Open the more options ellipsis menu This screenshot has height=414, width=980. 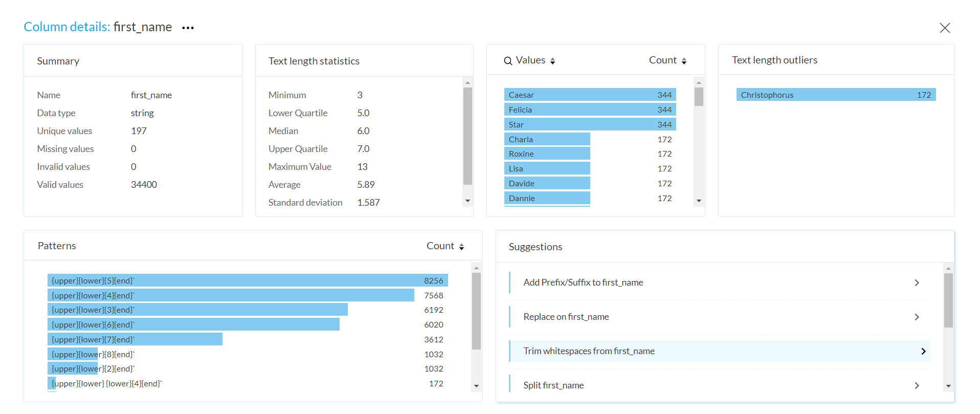188,28
